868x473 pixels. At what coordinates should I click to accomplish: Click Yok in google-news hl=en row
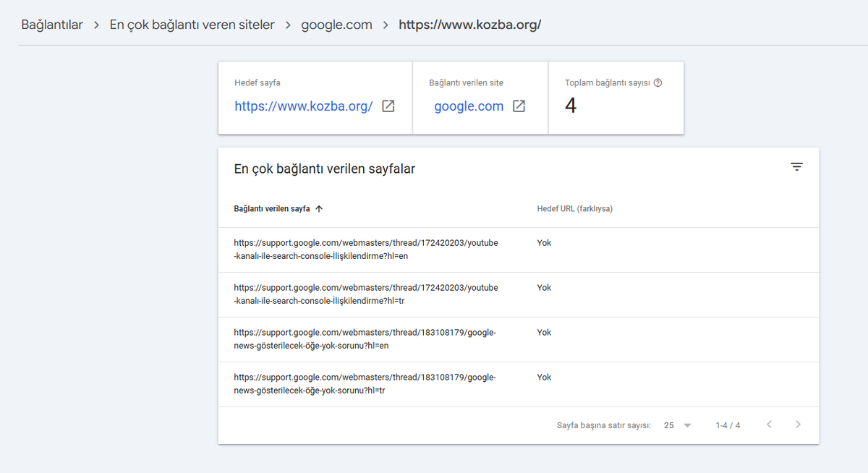click(x=544, y=333)
